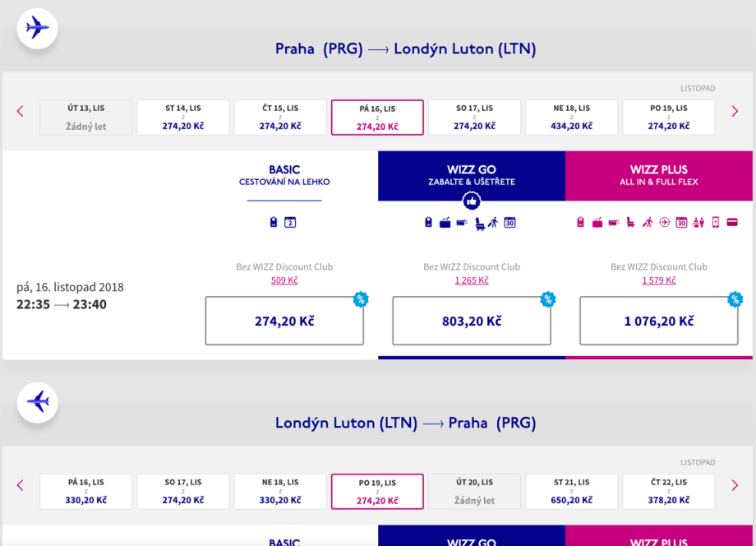Open the 1 579 Kč non-club price link

pos(659,280)
